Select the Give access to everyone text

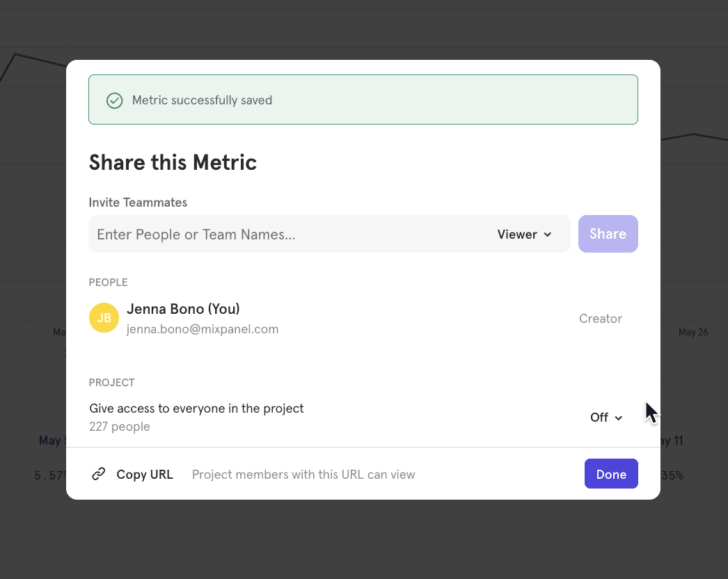point(196,409)
